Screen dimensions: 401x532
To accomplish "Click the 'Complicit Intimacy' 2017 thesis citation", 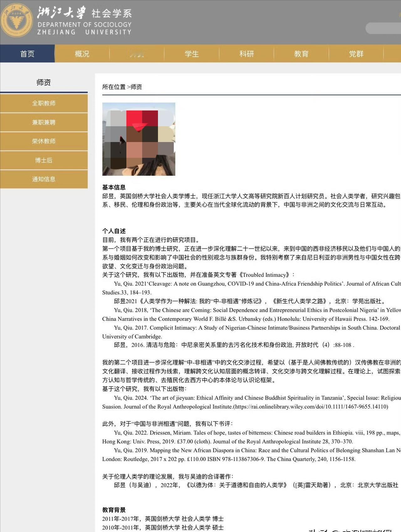I will 252,332.
